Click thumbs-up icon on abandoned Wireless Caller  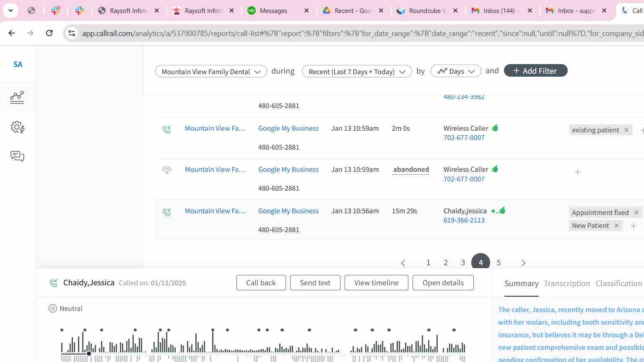point(495,169)
